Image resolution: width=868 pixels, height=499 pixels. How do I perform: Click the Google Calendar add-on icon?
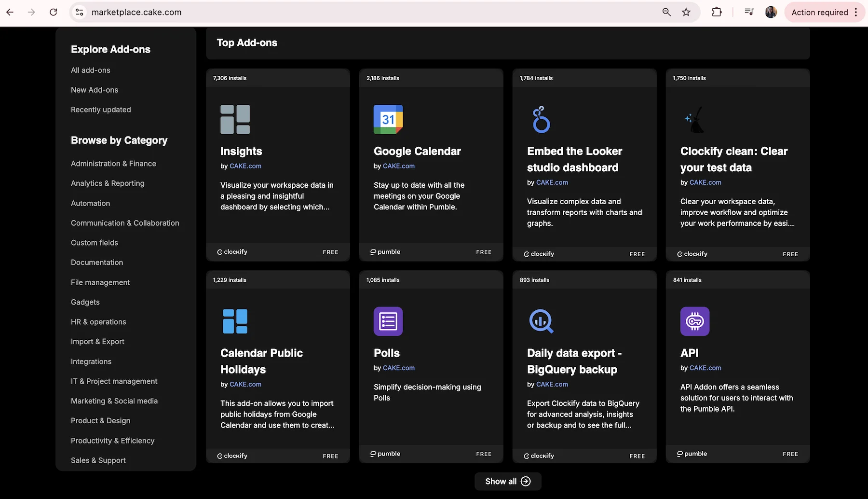(388, 119)
